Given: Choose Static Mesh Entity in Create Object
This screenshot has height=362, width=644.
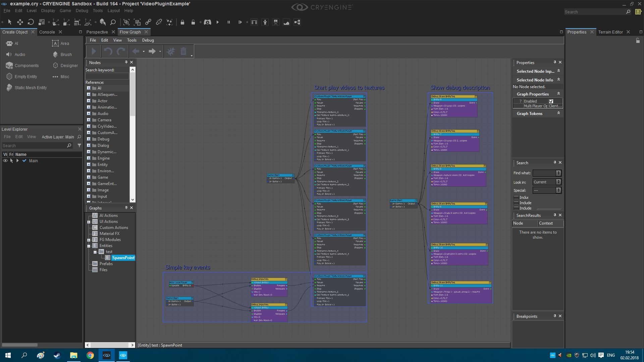Looking at the screenshot, I should [26, 88].
